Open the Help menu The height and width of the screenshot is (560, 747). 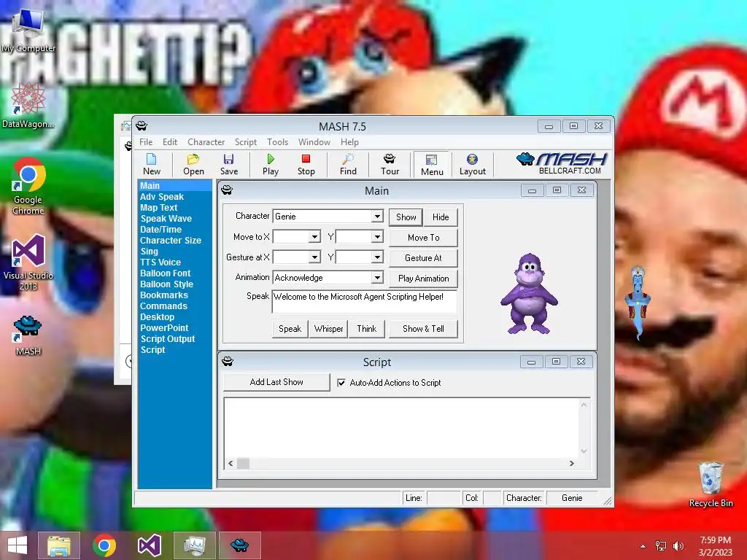(x=349, y=142)
